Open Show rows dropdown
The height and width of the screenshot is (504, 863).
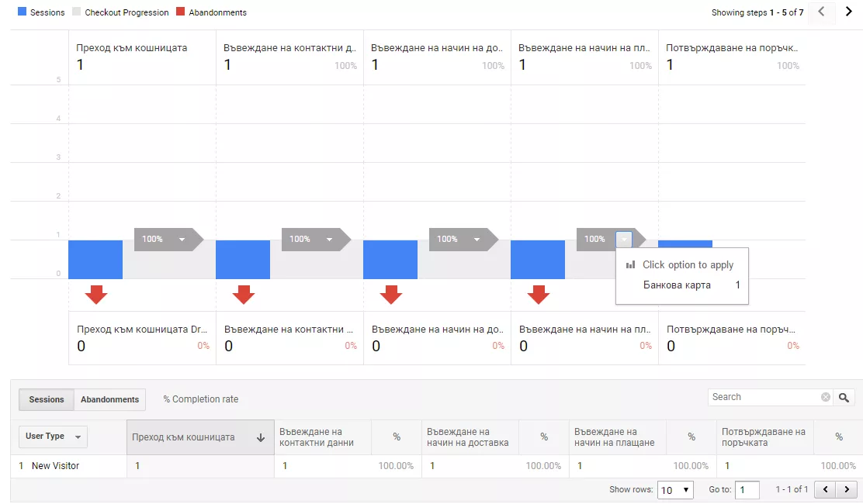674,490
